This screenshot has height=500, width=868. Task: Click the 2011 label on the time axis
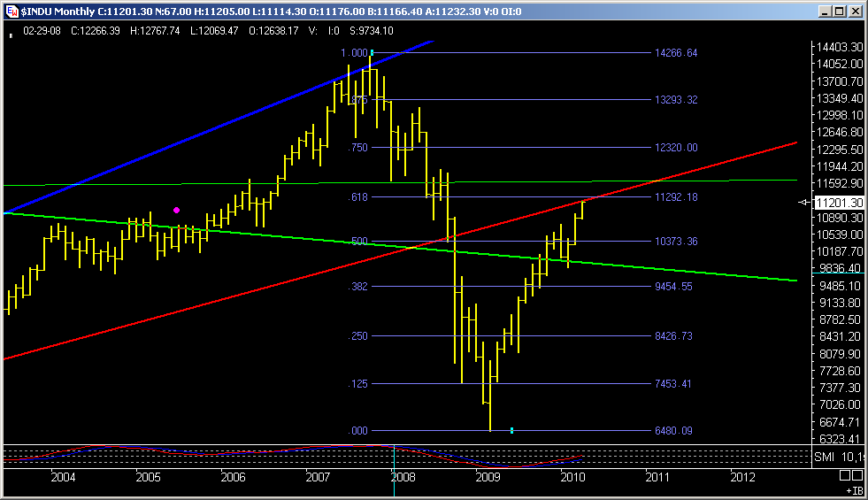[657, 478]
